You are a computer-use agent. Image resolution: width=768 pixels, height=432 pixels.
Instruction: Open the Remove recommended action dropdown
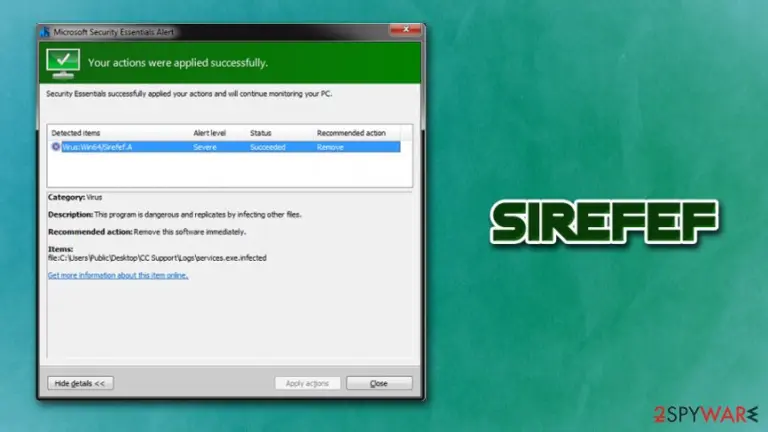point(330,147)
